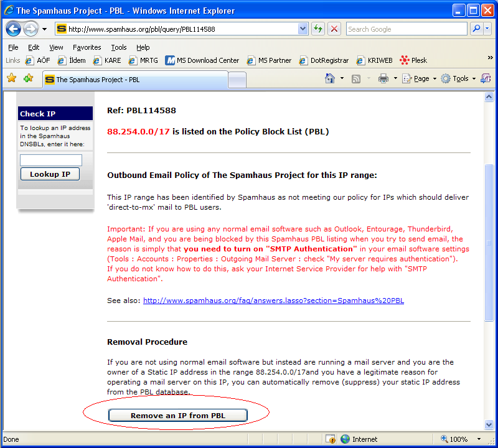
Task: Open the Print options dropdown arrow
Action: (x=395, y=78)
